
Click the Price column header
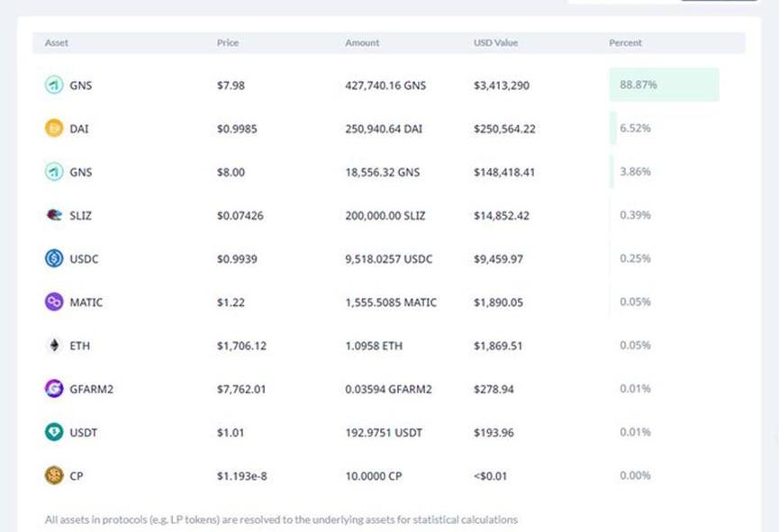click(228, 42)
